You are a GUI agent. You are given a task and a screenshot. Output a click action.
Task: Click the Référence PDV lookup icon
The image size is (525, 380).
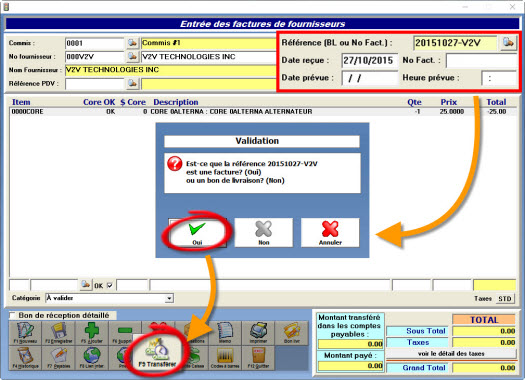(x=132, y=83)
